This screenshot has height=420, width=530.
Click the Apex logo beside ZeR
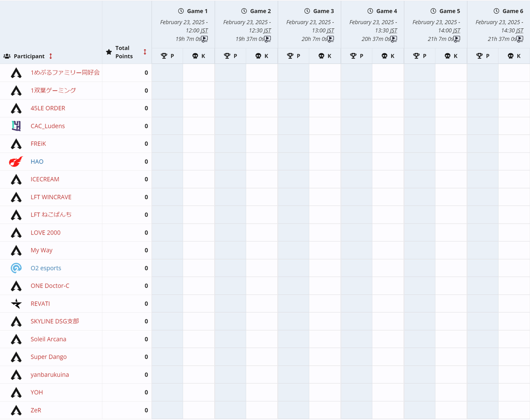(x=16, y=410)
